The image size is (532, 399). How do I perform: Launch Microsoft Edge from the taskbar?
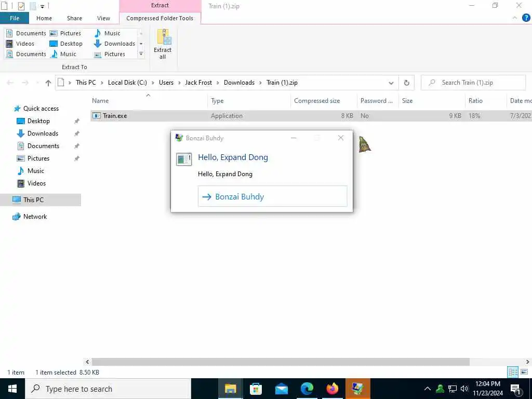[x=307, y=389]
